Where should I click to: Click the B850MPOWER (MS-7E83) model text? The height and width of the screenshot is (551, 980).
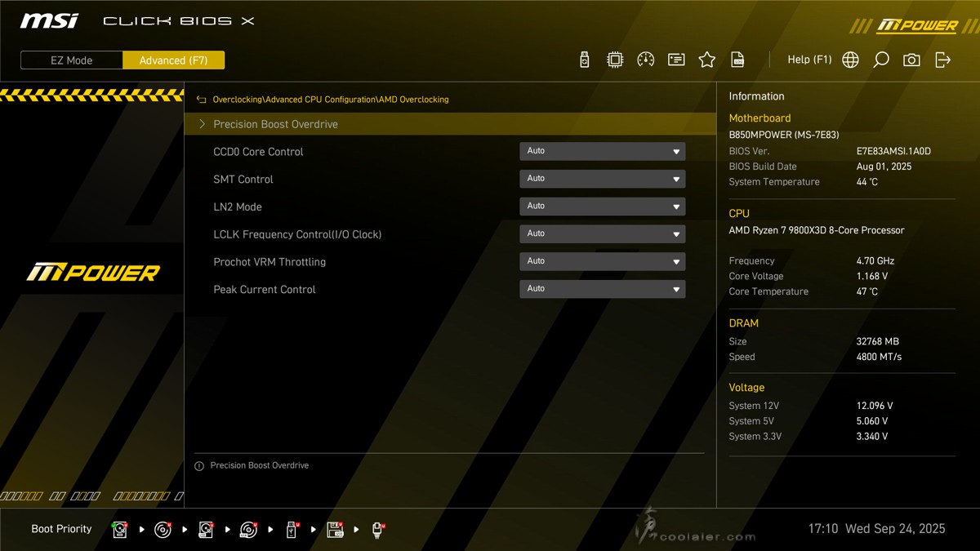(783, 136)
